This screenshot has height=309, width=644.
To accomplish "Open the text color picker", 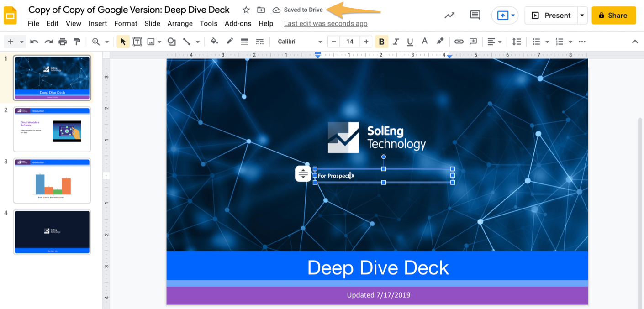I will pos(425,42).
